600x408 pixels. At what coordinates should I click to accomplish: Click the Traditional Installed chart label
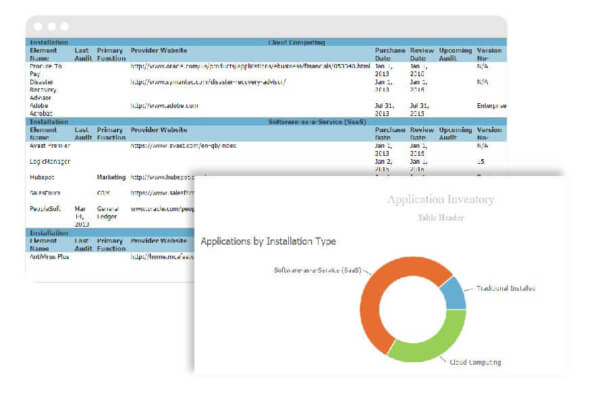tap(505, 289)
